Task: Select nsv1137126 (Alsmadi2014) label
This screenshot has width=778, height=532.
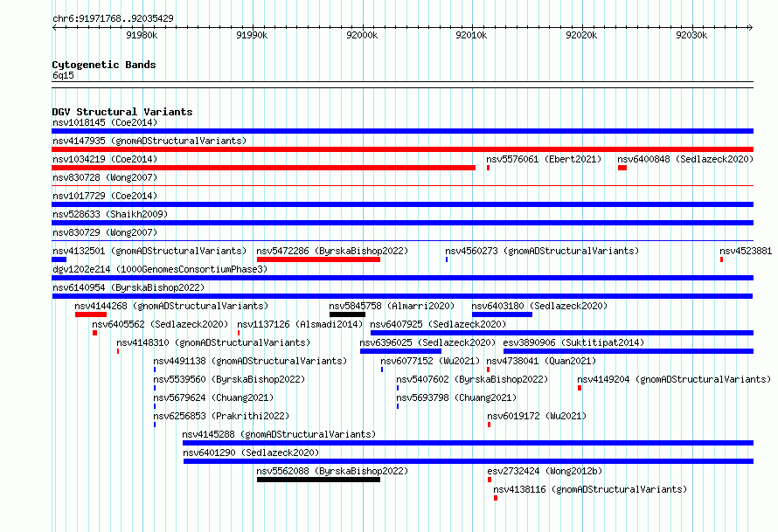Action: [x=300, y=324]
